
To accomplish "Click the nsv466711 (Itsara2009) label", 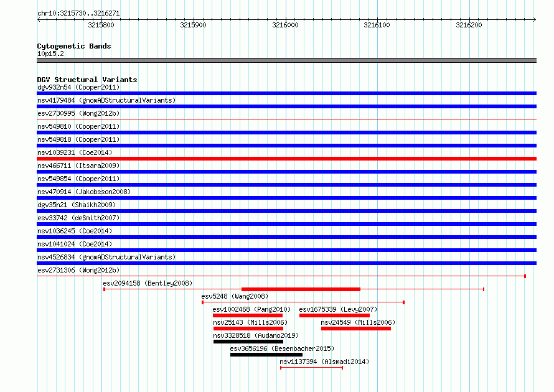I will pos(78,166).
